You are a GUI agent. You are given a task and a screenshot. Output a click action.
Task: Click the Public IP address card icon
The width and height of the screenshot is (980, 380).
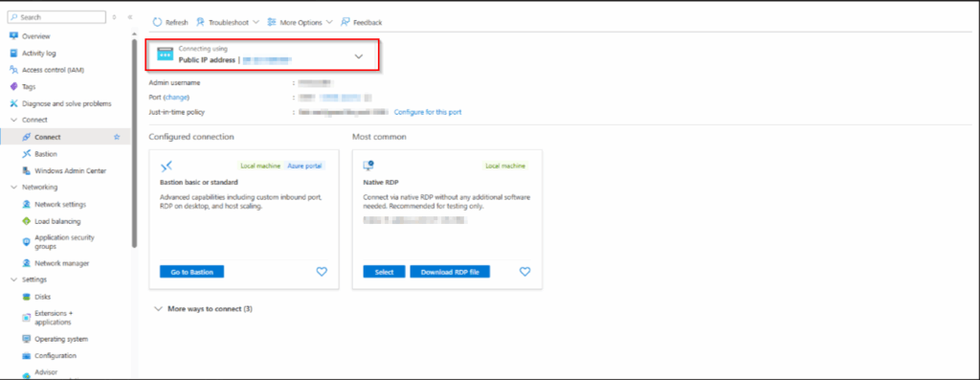tap(165, 55)
